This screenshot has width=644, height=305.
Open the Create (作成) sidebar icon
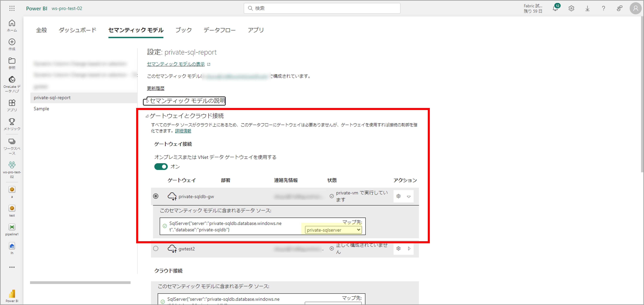[x=12, y=45]
